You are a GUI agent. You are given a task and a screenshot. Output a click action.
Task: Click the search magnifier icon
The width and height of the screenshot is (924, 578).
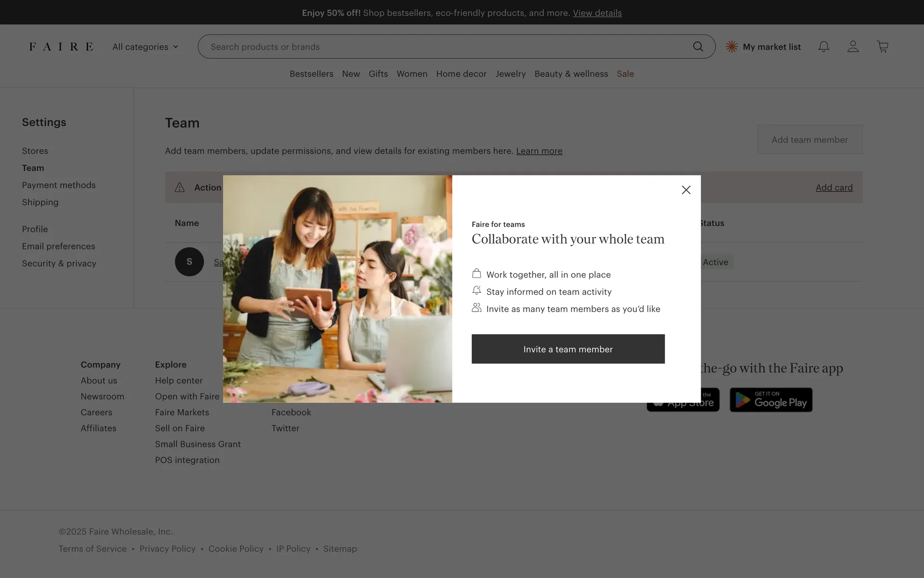[x=698, y=47]
